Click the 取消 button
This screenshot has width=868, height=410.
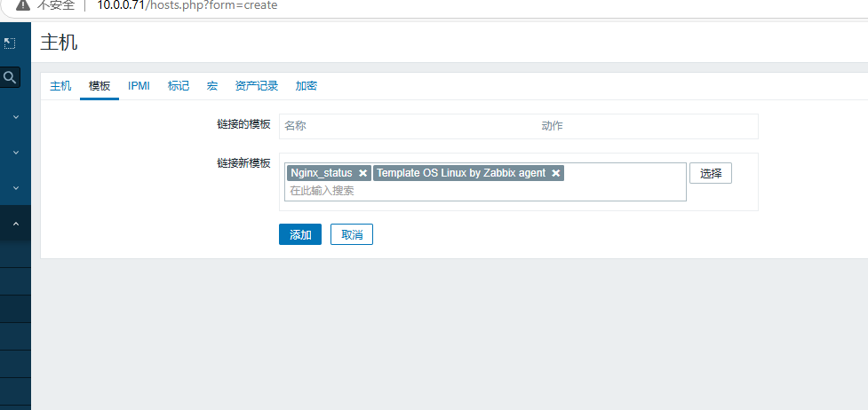(352, 234)
